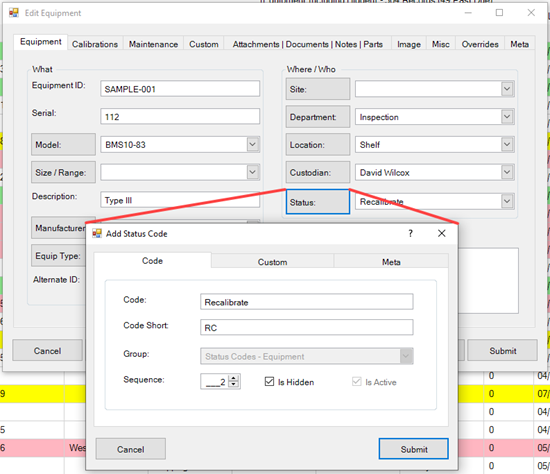Click the Code Short field containing RC
Screen dimensions: 550x474
coord(307,327)
